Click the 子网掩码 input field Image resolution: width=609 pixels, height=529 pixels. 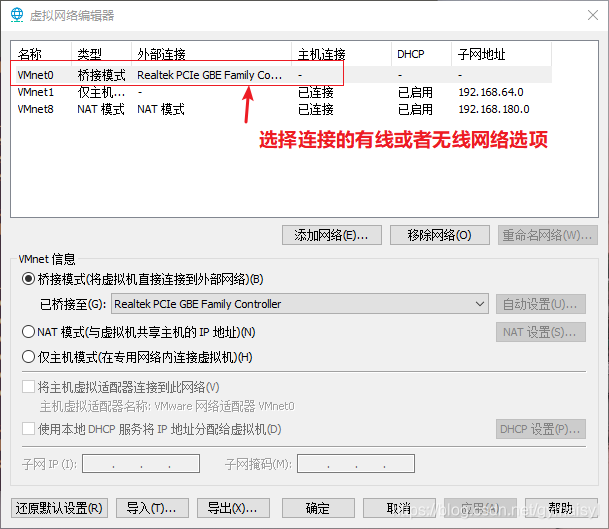pos(356,463)
